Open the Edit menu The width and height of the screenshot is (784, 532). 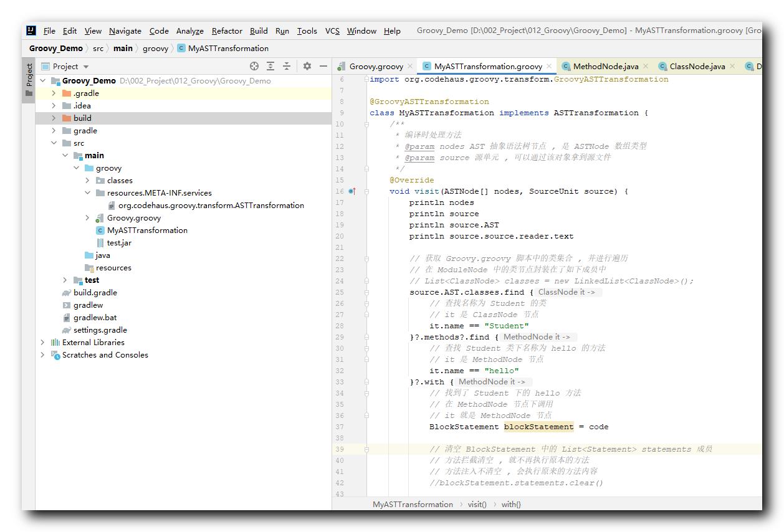(70, 31)
